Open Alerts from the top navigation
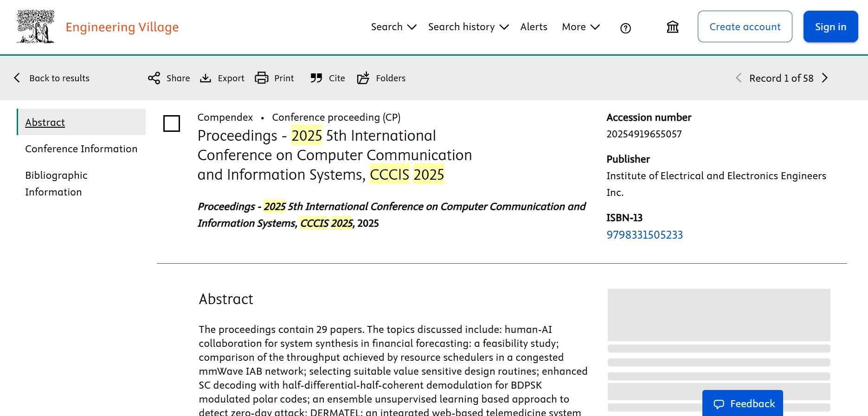The image size is (868, 416). point(534,27)
